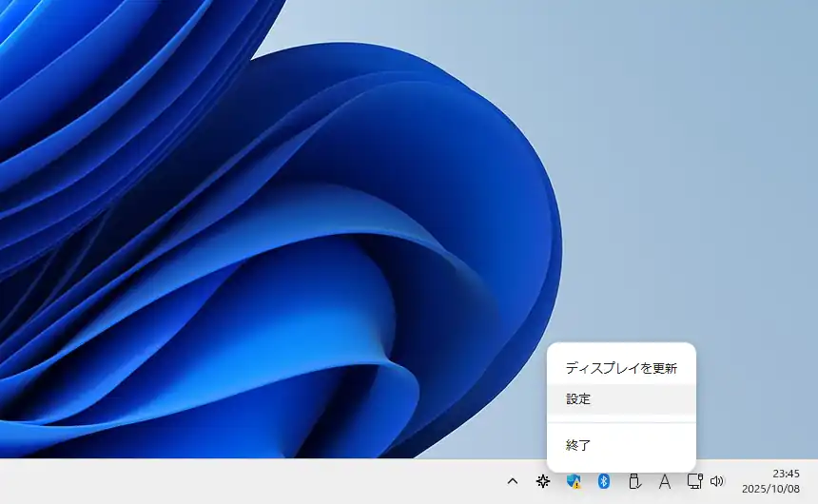Click the empty taskbar left of the chevron

[x=285, y=482]
